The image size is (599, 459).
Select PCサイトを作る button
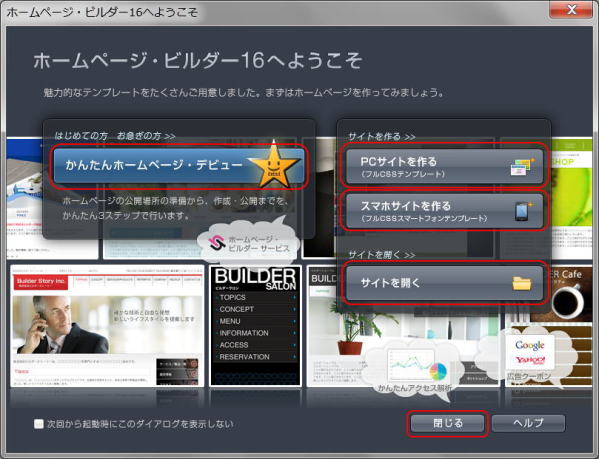coord(444,166)
